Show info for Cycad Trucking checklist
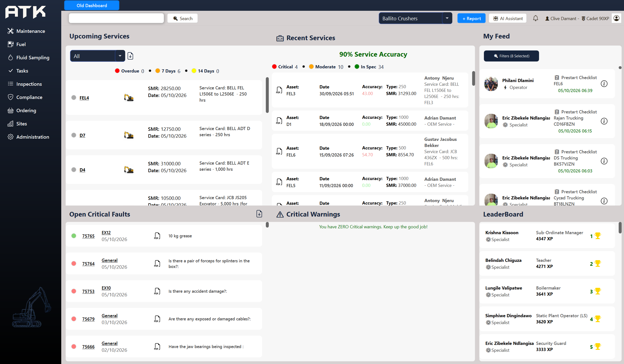The width and height of the screenshot is (624, 364). click(x=604, y=201)
